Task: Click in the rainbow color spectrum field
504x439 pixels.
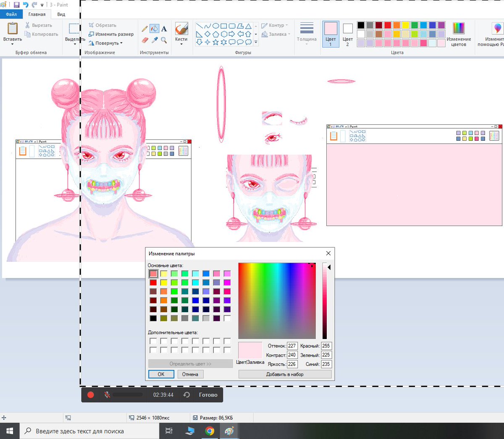Action: click(277, 301)
